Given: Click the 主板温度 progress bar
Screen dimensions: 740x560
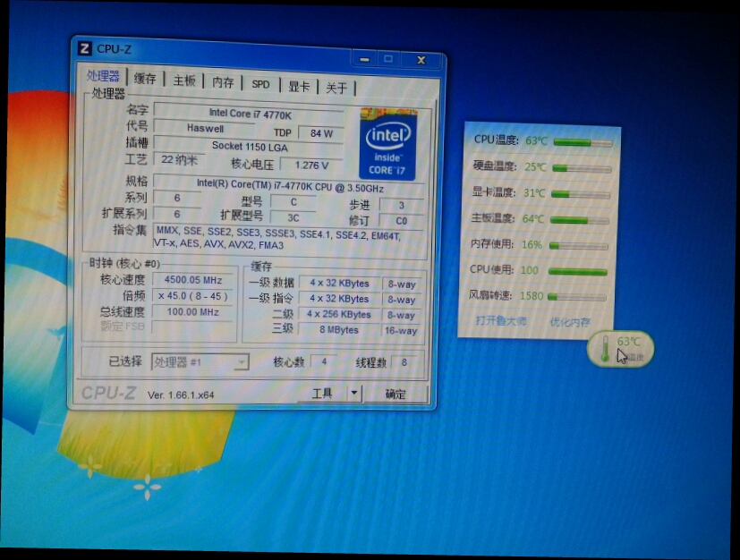Looking at the screenshot, I should pos(580,220).
